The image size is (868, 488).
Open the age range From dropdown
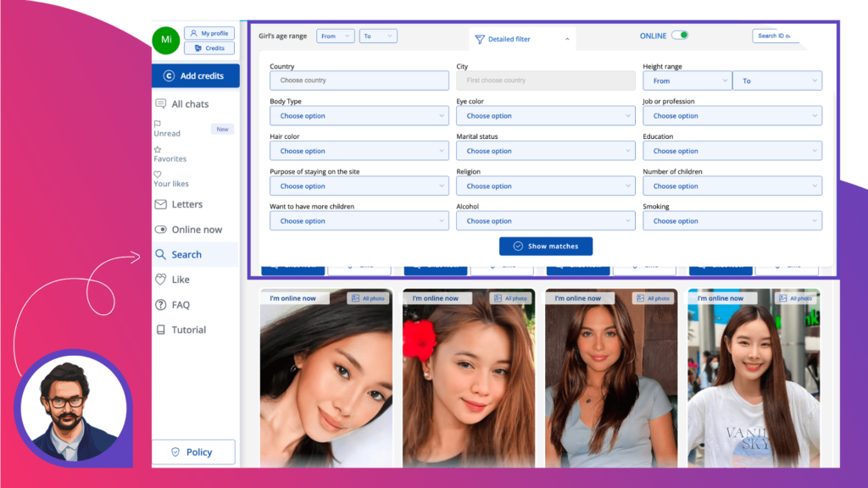(x=336, y=36)
